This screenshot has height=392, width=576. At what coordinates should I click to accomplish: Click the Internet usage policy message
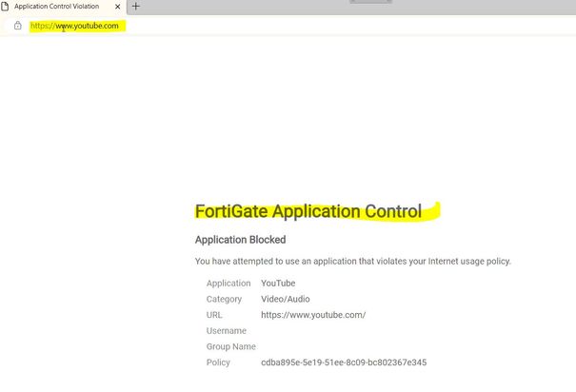pos(352,262)
